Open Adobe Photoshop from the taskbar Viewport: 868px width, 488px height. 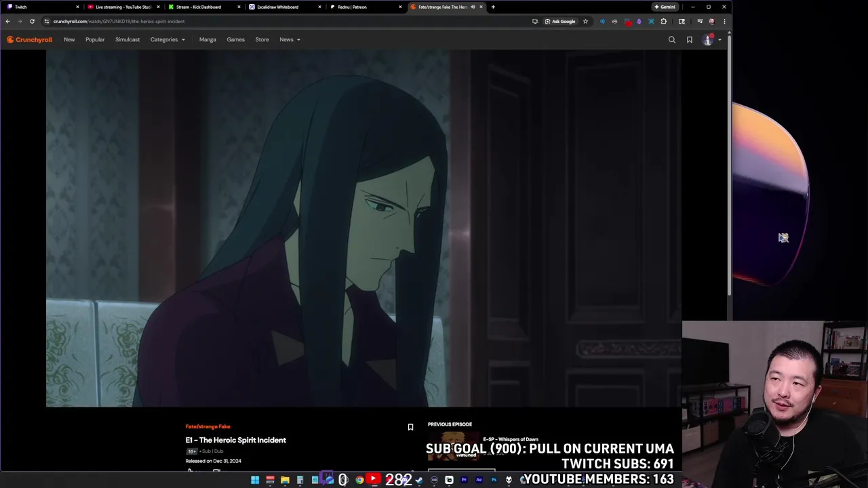tap(494, 480)
